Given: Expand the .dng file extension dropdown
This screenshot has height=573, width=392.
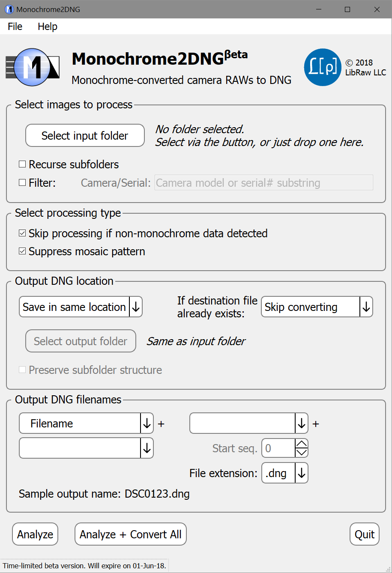Looking at the screenshot, I should coord(284,473).
